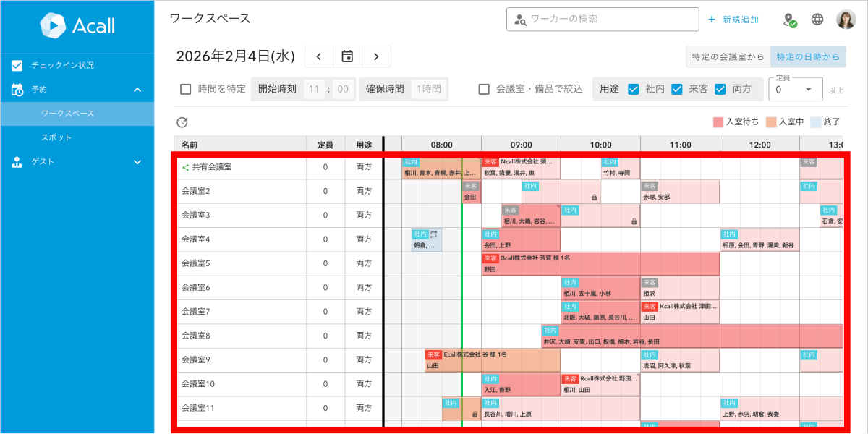Go to next day arrow
The width and height of the screenshot is (868, 434).
(376, 56)
